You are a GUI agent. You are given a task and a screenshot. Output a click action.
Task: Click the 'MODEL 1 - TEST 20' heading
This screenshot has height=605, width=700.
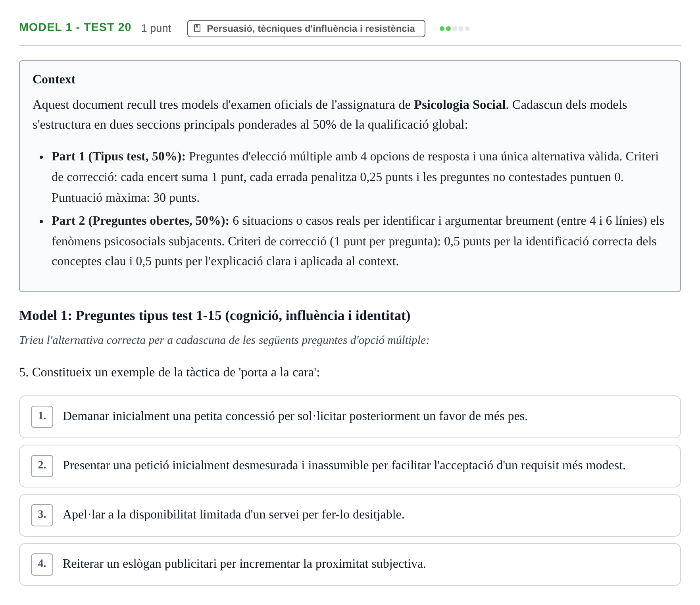pyautogui.click(x=75, y=27)
